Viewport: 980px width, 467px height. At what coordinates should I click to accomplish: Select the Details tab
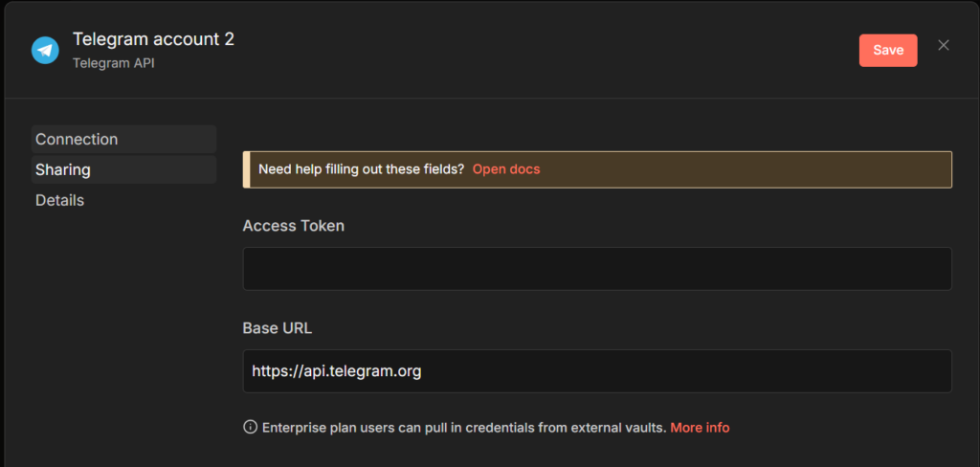coord(59,200)
